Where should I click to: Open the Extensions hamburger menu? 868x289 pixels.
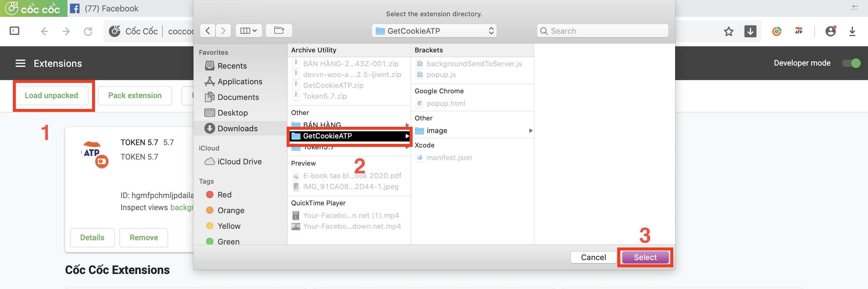(x=20, y=63)
